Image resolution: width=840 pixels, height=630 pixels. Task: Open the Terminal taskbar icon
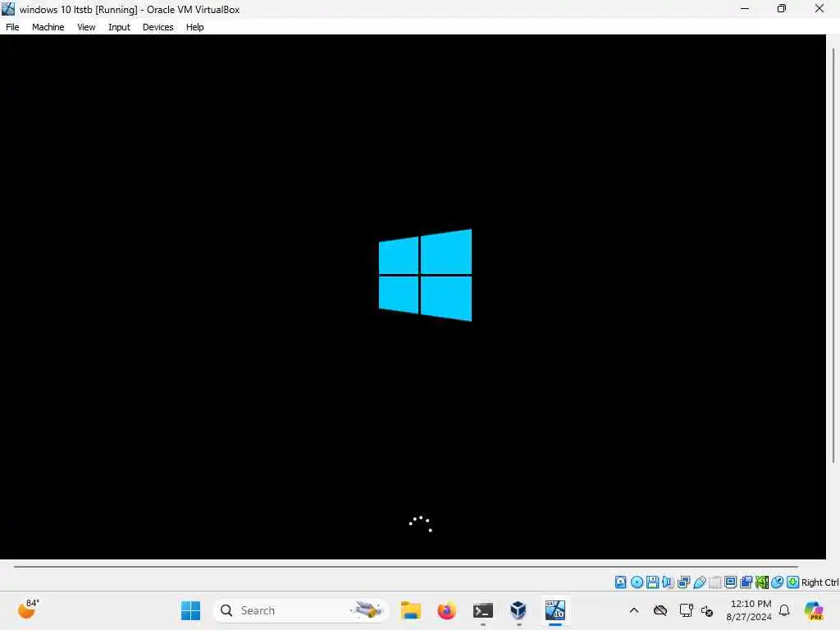pyautogui.click(x=482, y=610)
